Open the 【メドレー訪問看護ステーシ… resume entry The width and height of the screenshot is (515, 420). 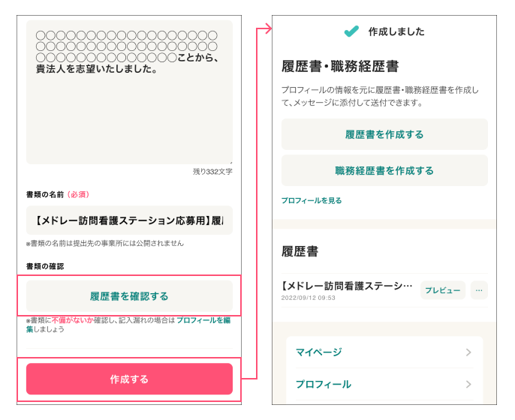347,286
